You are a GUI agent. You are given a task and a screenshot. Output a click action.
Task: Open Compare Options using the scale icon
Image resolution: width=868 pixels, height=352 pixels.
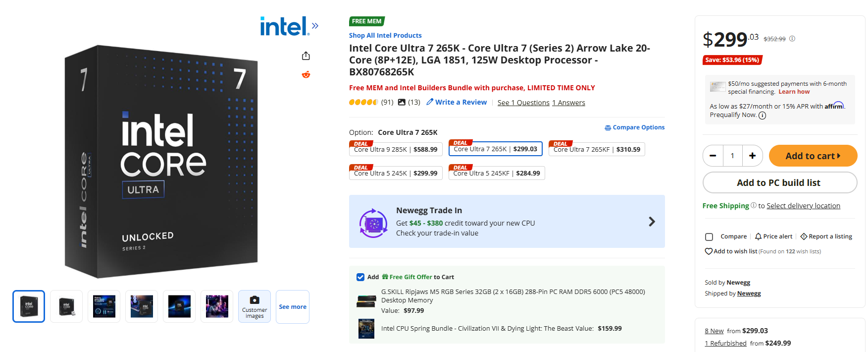(x=607, y=127)
